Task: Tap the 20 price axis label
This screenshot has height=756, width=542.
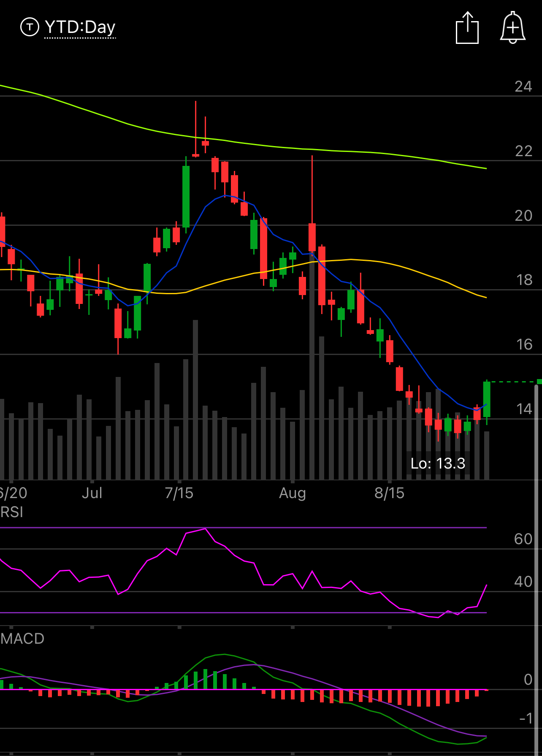Action: coord(523,216)
